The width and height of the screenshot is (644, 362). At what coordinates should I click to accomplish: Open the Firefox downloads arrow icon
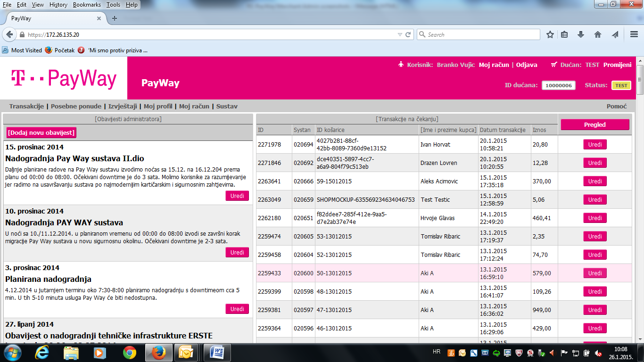(x=581, y=34)
